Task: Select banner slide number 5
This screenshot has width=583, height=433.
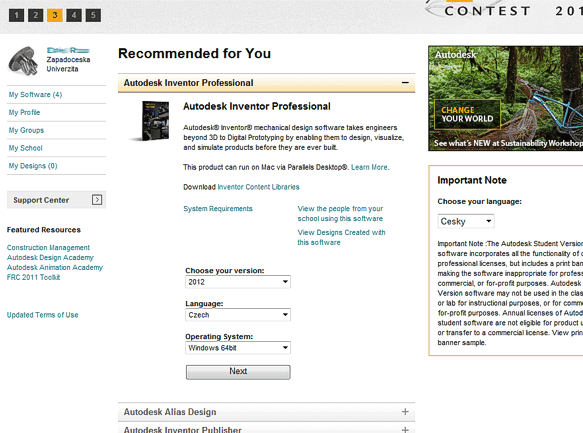Action: pos(93,15)
